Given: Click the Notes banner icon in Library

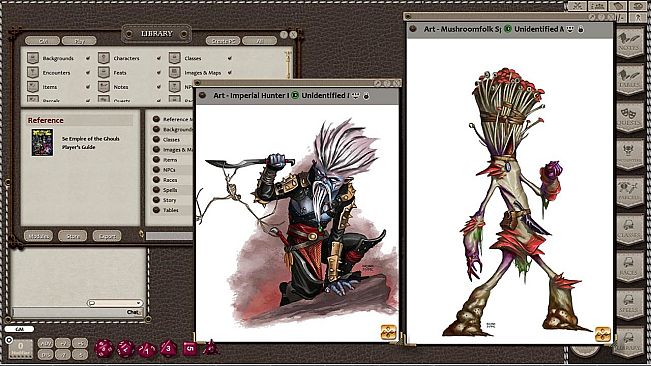Looking at the screenshot, I should pos(104,87).
